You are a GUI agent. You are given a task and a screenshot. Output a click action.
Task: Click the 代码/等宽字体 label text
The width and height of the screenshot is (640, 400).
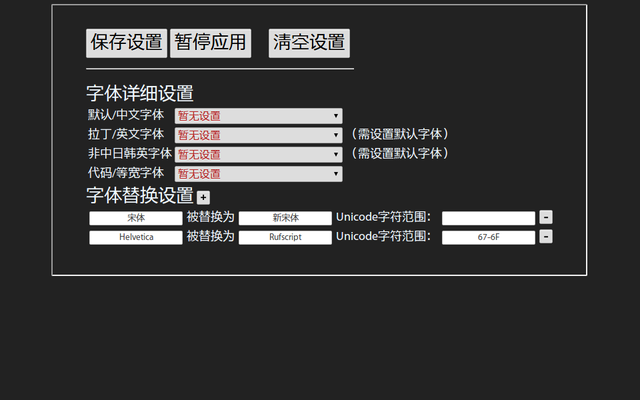coord(126,173)
